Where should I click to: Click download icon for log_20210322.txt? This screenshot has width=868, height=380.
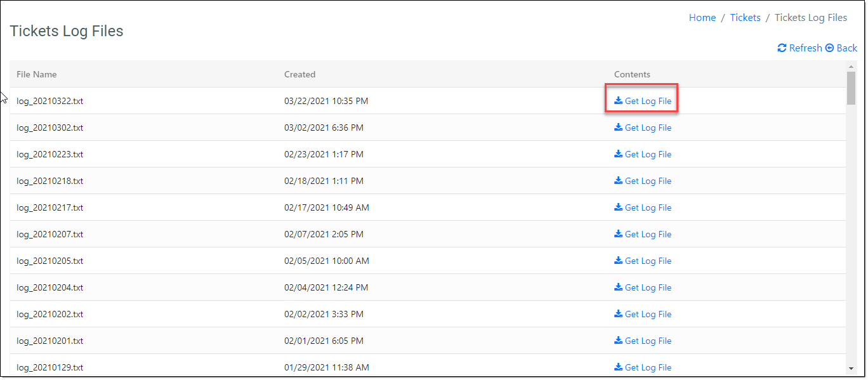[619, 101]
